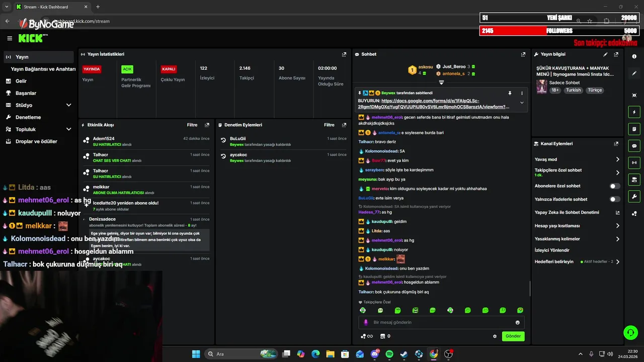Click the Bir mesaj gönderin input field

click(x=441, y=322)
